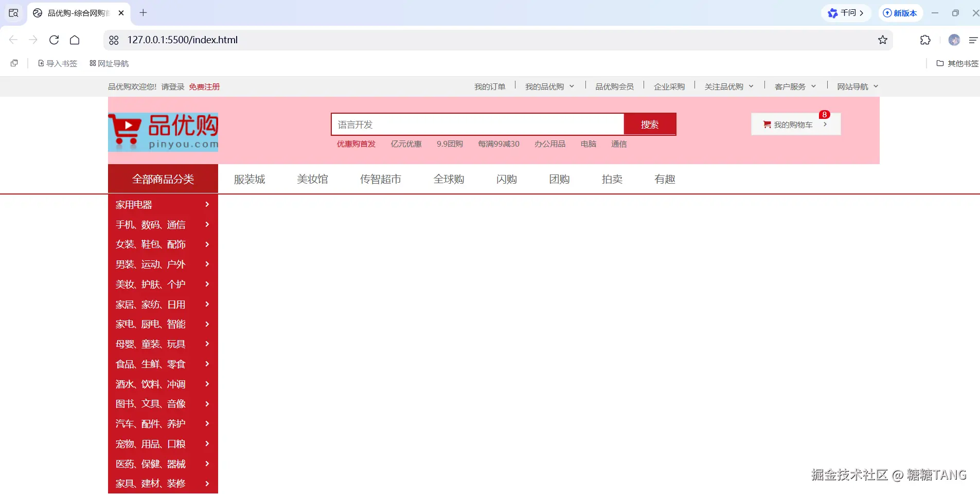The width and height of the screenshot is (980, 495).
Task: Open 导入书签 bookmark
Action: point(58,63)
